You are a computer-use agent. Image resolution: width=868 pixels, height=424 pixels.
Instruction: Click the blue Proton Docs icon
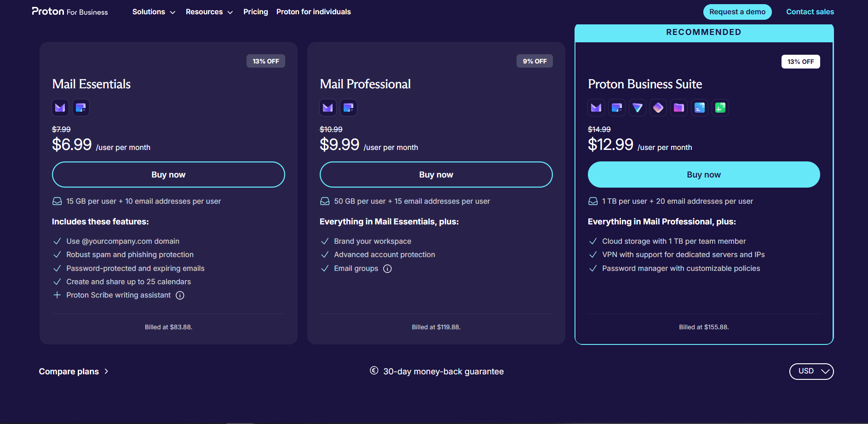click(x=700, y=108)
